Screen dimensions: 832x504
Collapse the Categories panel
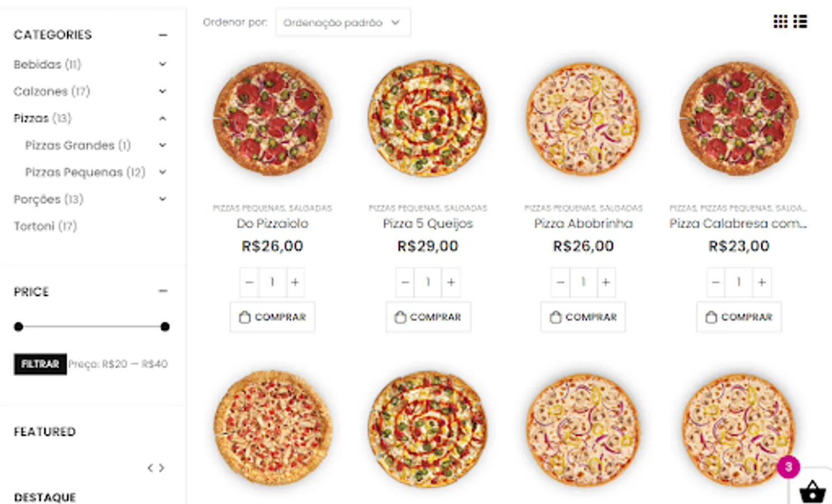click(163, 35)
